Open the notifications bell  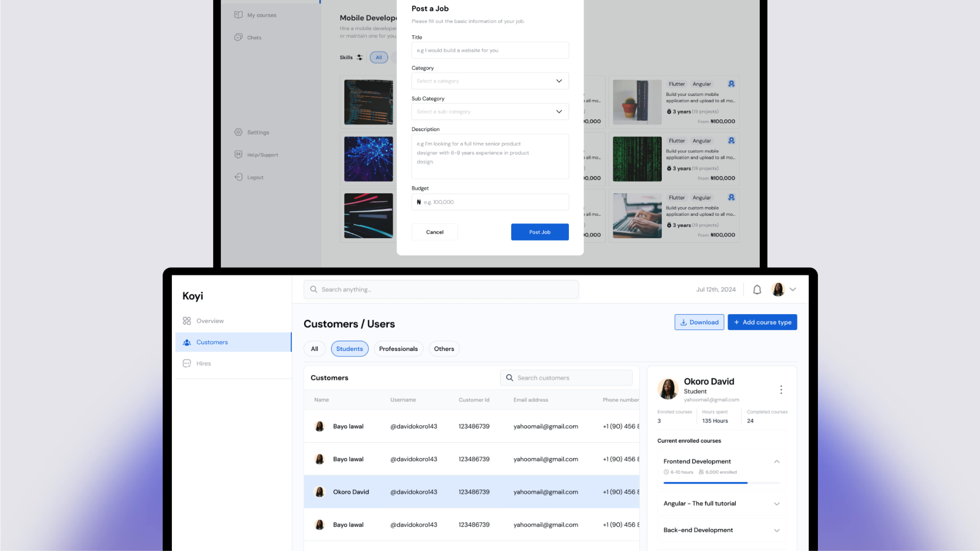click(x=757, y=290)
